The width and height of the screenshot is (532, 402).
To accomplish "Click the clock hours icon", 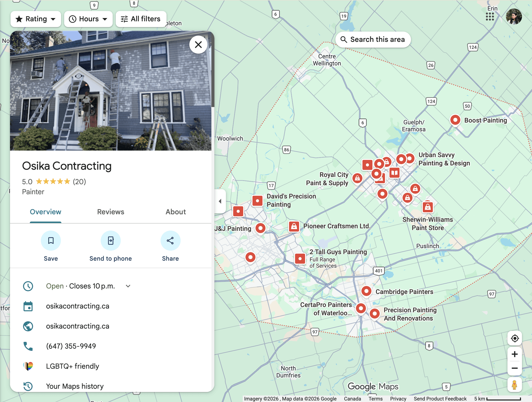I will click(x=28, y=286).
